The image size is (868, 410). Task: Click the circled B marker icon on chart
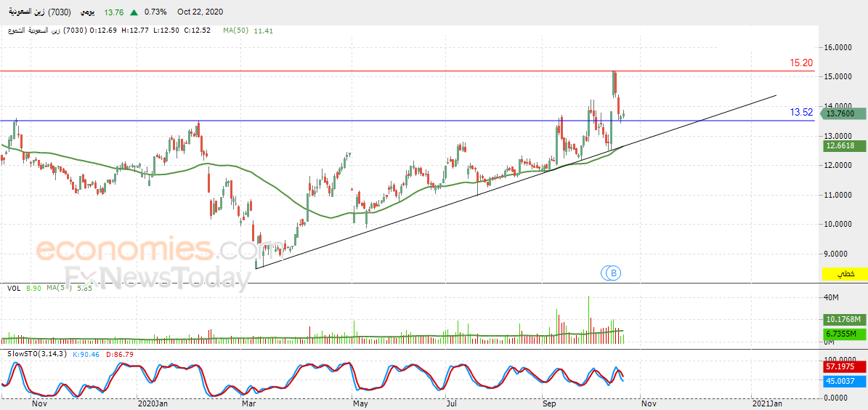point(613,273)
